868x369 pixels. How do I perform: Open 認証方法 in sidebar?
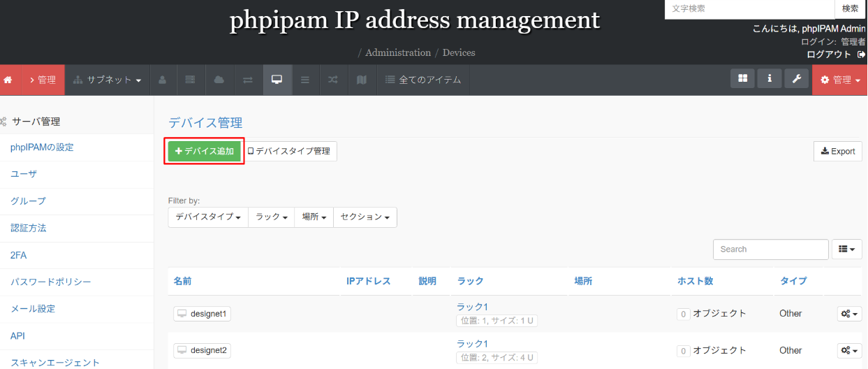click(28, 228)
